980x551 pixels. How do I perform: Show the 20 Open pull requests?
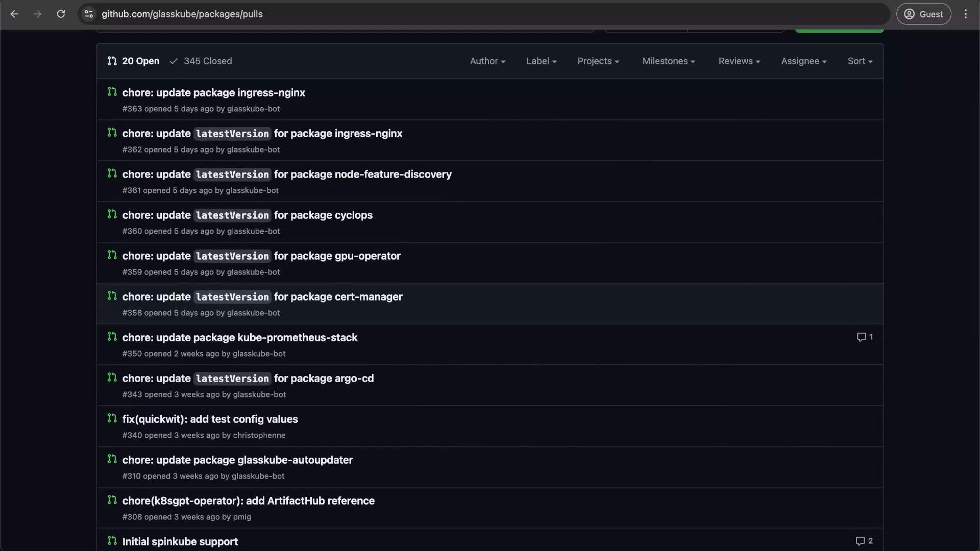tap(133, 61)
